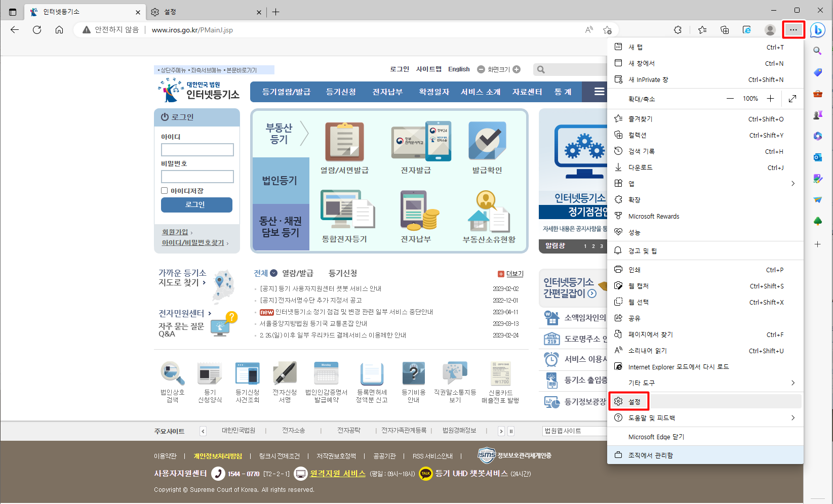Pause the 주요사이트 banner rotation
The image size is (833, 504).
(511, 431)
